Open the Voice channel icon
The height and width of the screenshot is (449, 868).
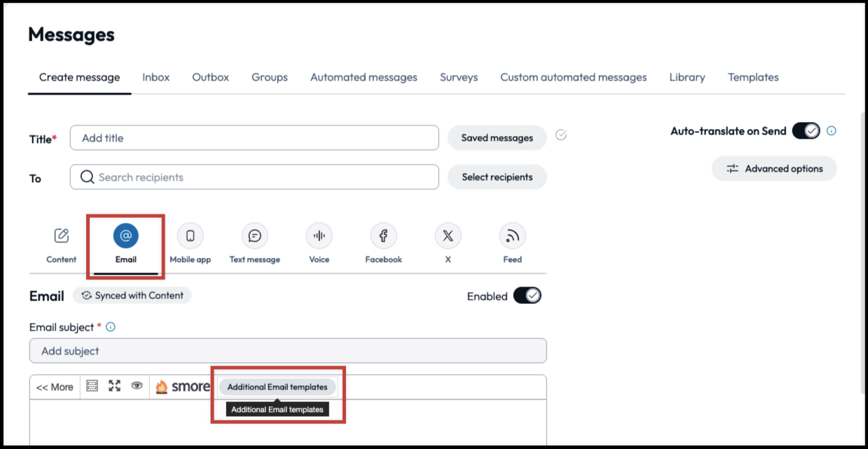point(319,236)
